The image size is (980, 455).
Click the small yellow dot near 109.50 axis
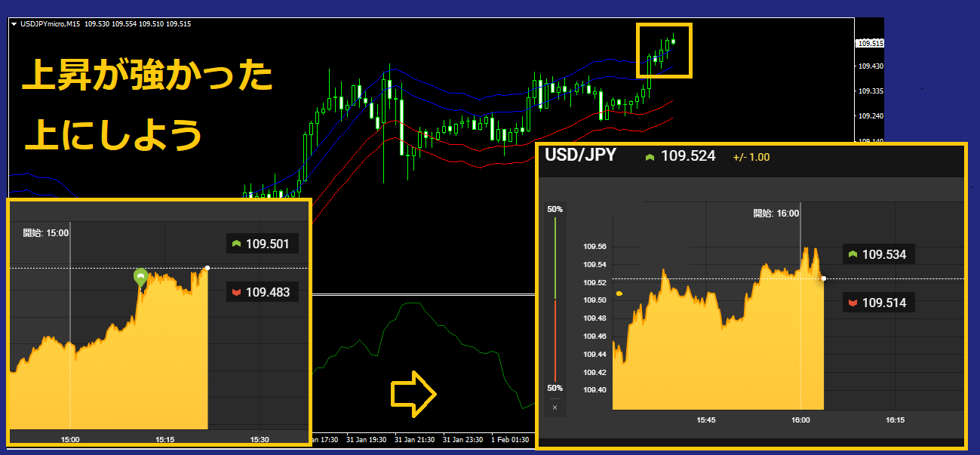pyautogui.click(x=619, y=293)
